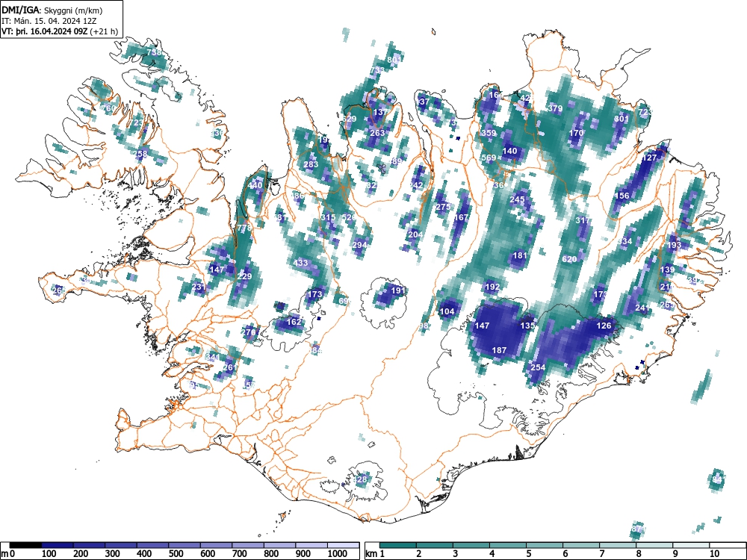The image size is (747, 560).
Task: Click the value 126 on the map
Action: tap(604, 326)
